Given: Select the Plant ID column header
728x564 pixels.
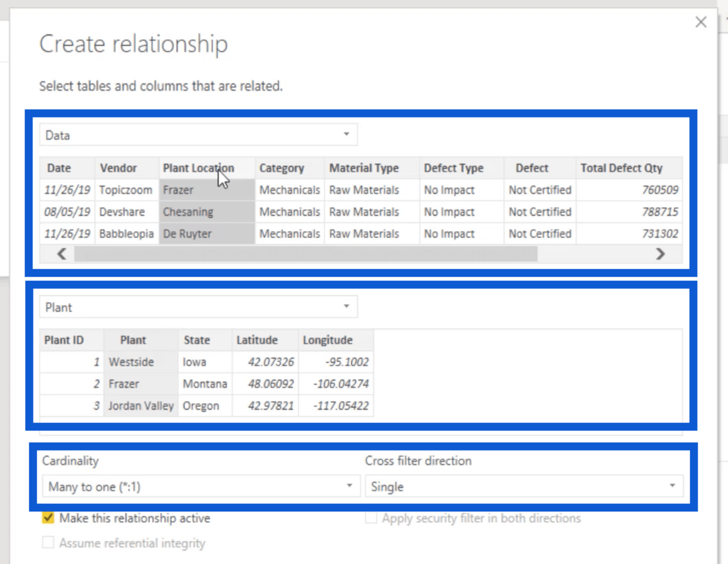Looking at the screenshot, I should [64, 340].
